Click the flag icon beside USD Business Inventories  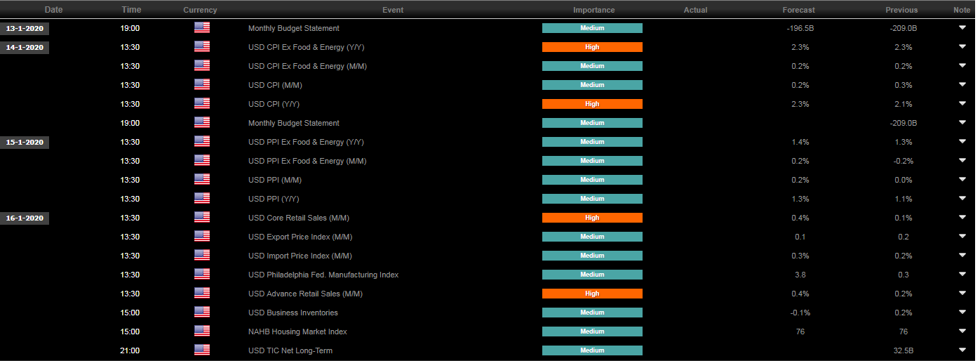(x=202, y=313)
